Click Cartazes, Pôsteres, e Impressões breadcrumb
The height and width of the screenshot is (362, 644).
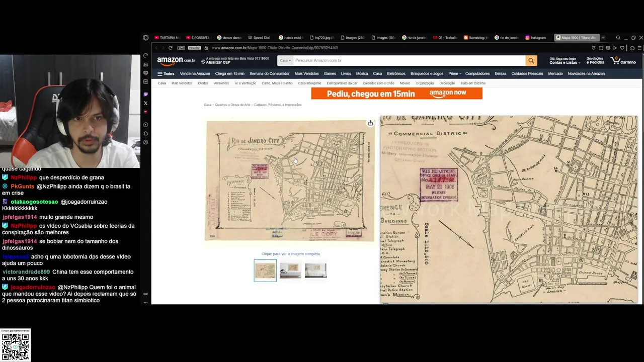pos(278,105)
